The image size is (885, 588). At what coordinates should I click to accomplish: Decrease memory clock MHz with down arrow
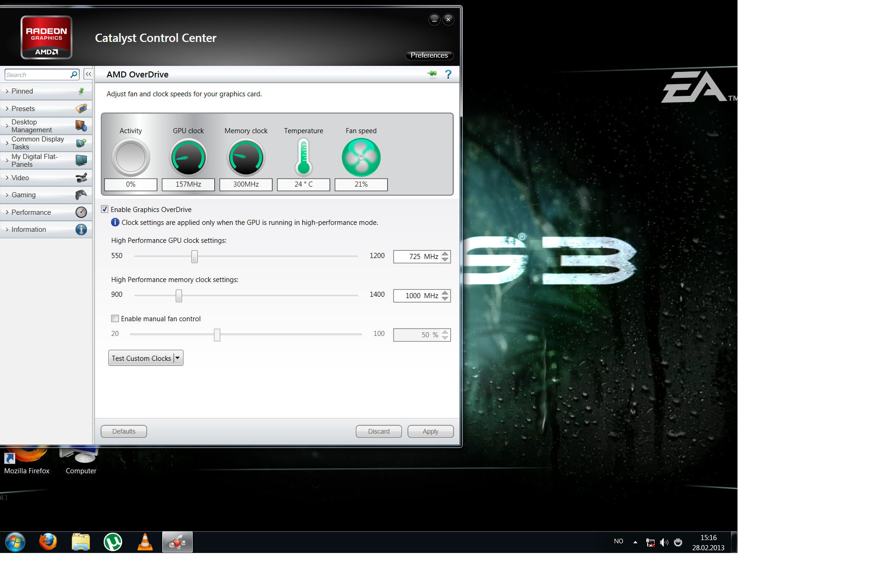[445, 299]
